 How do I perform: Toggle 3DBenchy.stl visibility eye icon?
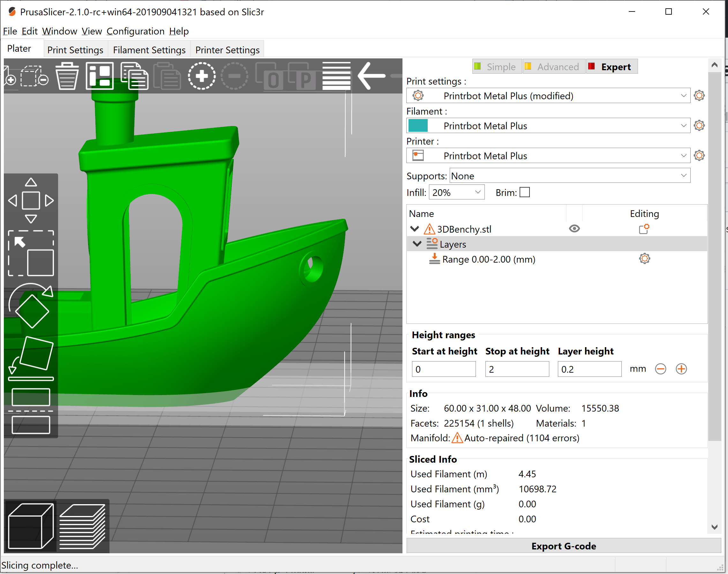[574, 228]
